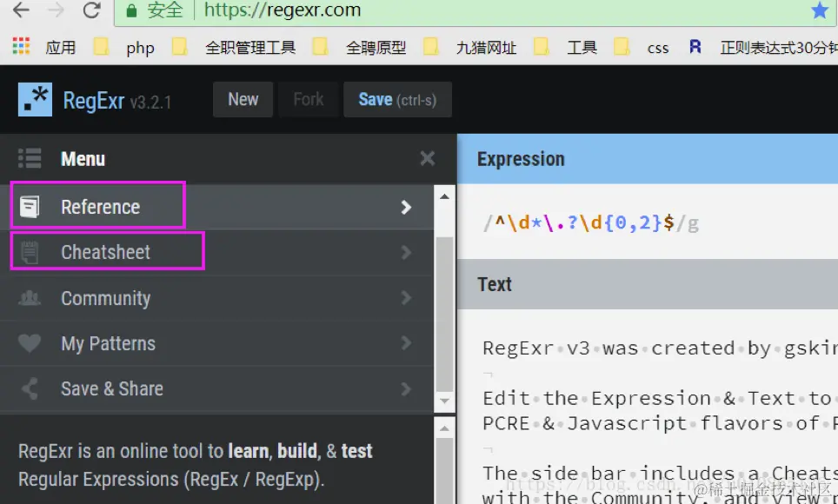Click the Save & Share share icon
The image size is (838, 504).
tap(30, 388)
